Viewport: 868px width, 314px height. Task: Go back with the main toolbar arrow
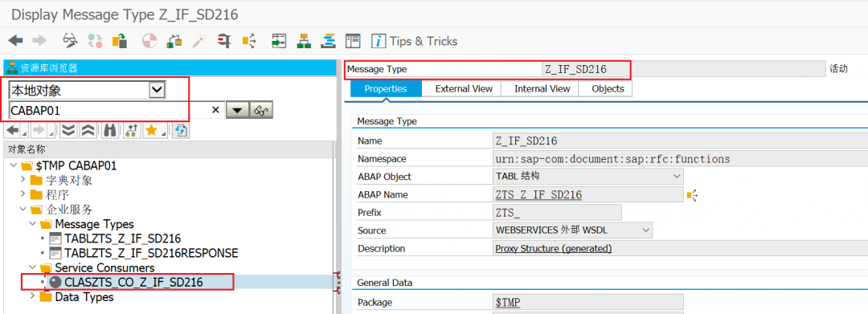click(15, 40)
